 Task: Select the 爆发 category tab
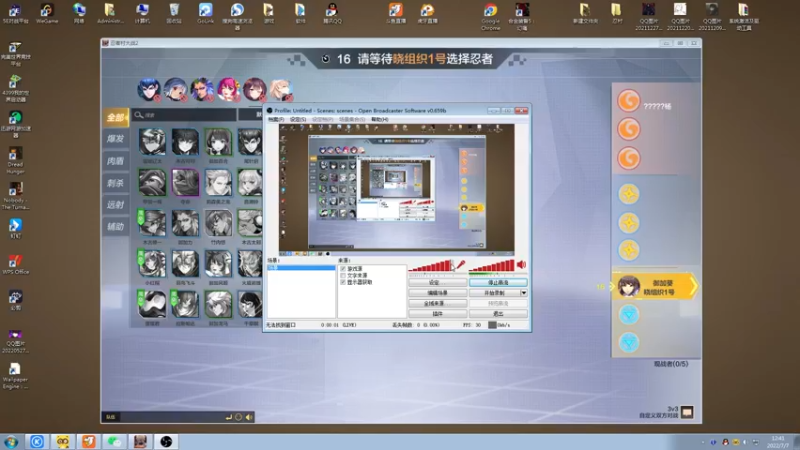pyautogui.click(x=116, y=139)
